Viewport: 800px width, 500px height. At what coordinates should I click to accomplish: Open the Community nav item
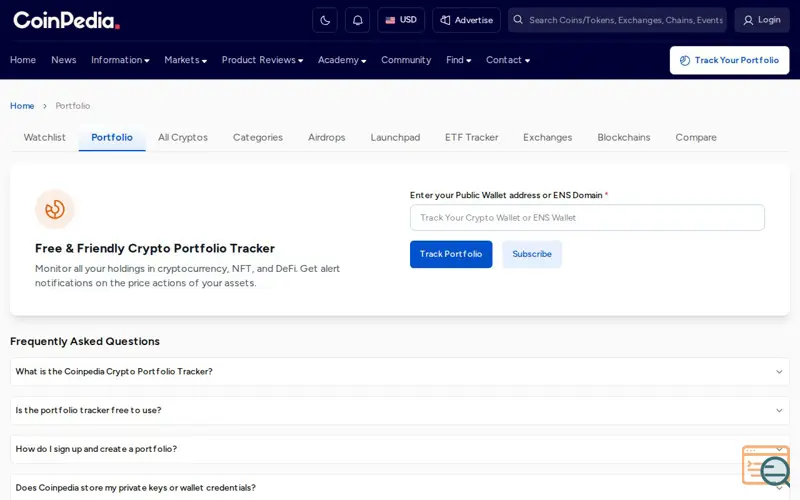tap(406, 60)
